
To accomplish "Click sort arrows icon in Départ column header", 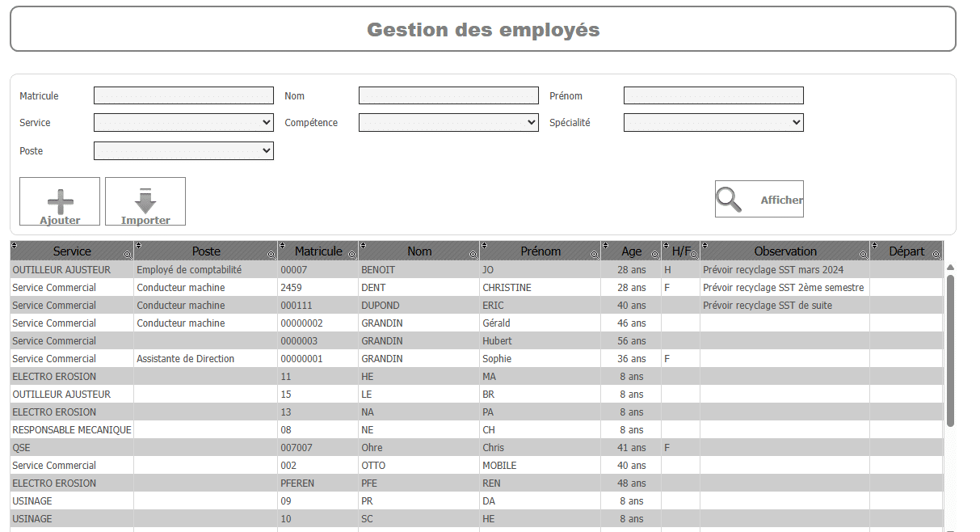I will point(874,245).
